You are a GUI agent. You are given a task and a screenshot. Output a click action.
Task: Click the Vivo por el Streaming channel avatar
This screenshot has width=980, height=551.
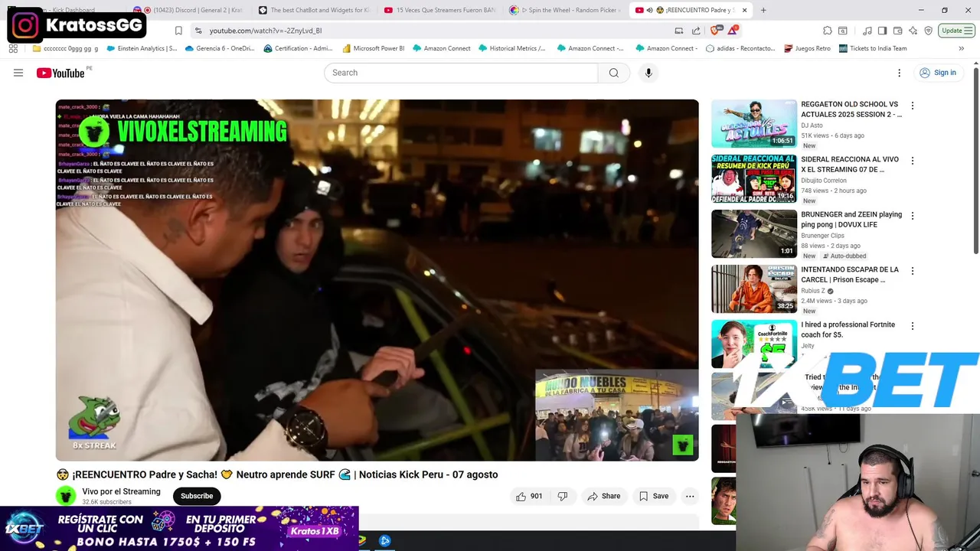(67, 496)
